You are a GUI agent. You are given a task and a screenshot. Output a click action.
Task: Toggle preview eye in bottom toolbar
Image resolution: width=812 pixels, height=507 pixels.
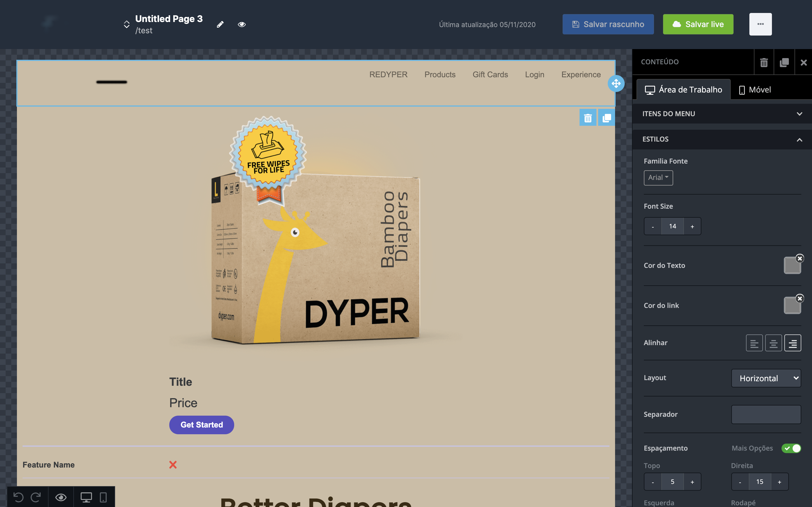click(x=61, y=497)
